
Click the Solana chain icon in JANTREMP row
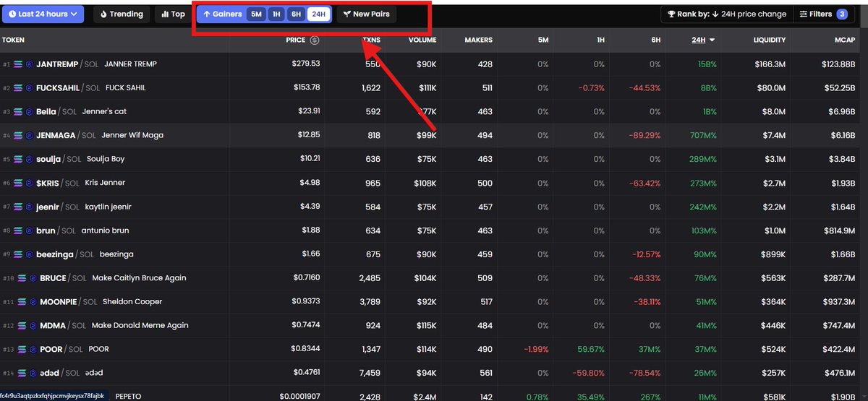coord(18,64)
